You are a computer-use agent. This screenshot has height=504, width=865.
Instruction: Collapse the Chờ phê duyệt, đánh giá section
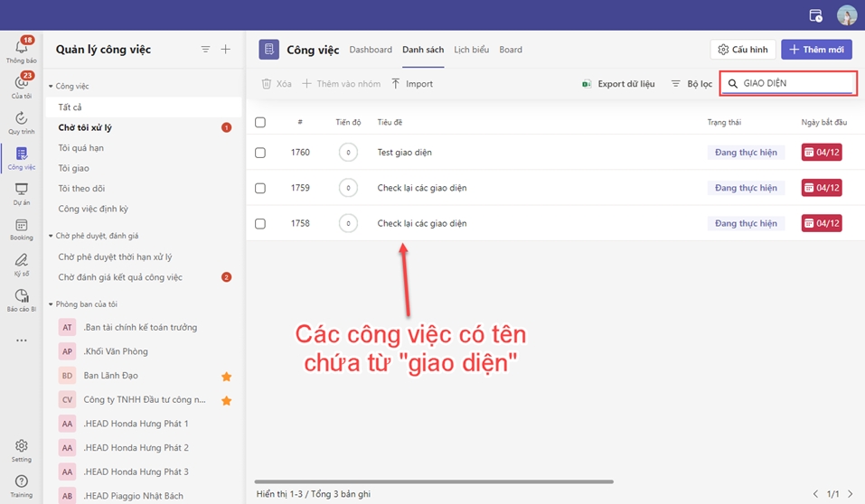51,237
